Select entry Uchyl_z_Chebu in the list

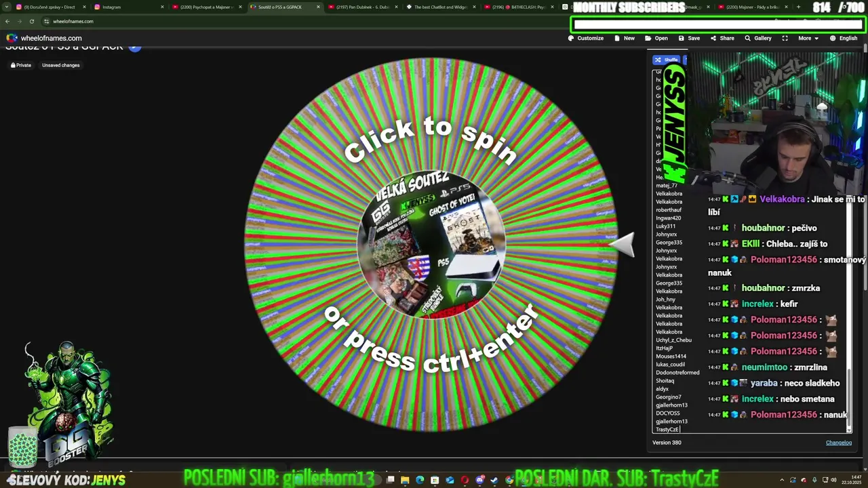(x=673, y=340)
